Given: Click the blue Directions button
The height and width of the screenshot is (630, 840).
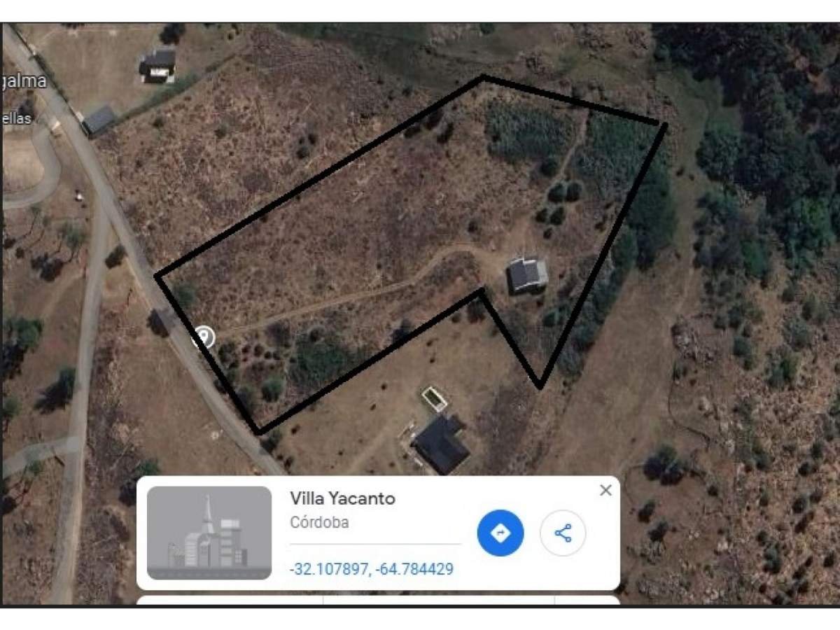Looking at the screenshot, I should [500, 533].
